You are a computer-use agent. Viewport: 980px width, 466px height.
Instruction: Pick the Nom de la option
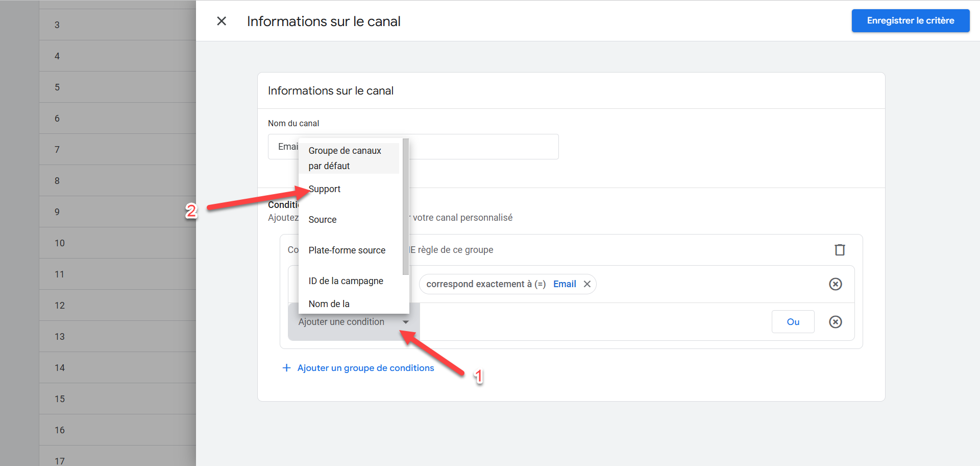tap(329, 304)
